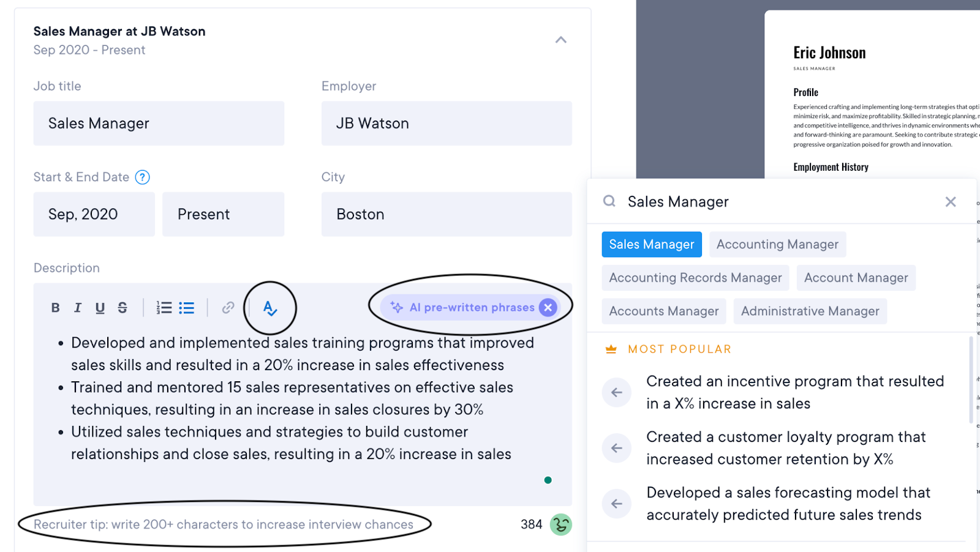Screen dimensions: 980x552
Task: Click the insert link icon
Action: (x=228, y=308)
